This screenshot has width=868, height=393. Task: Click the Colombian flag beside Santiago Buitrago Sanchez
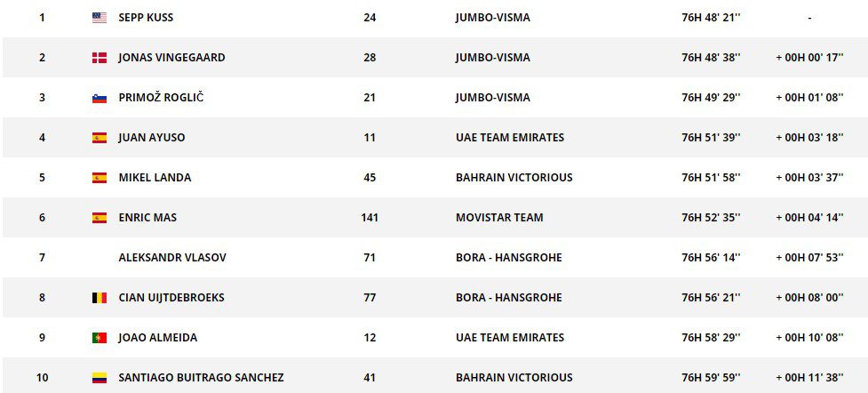[x=100, y=378]
